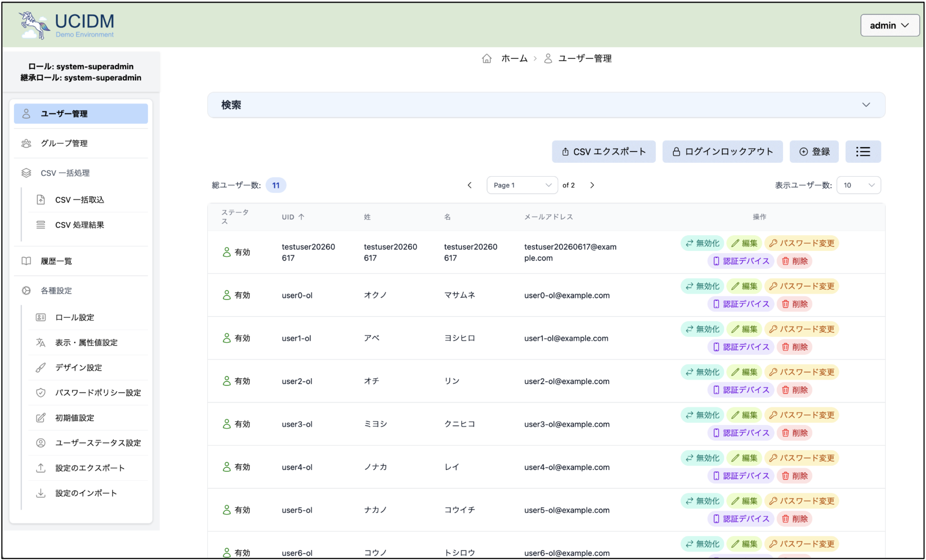
Task: Open 初期値設定 page
Action: coord(88,418)
